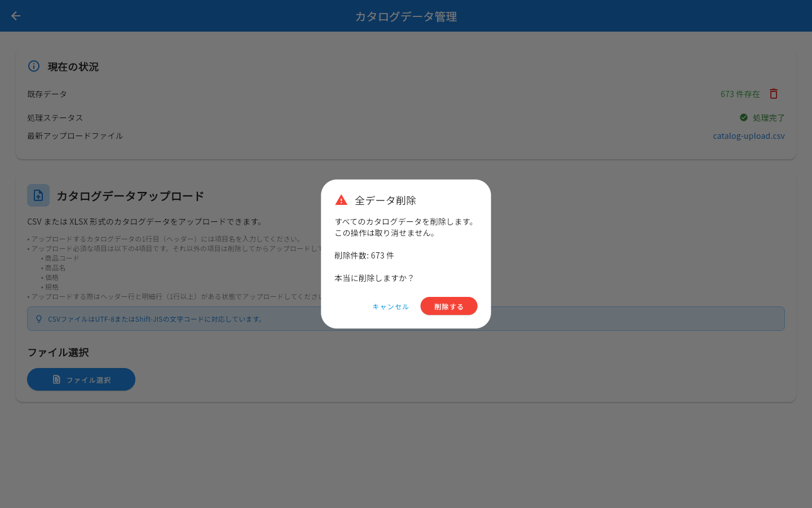The height and width of the screenshot is (508, 812).
Task: Click the この操作は取り消せません warning line
Action: click(x=386, y=233)
